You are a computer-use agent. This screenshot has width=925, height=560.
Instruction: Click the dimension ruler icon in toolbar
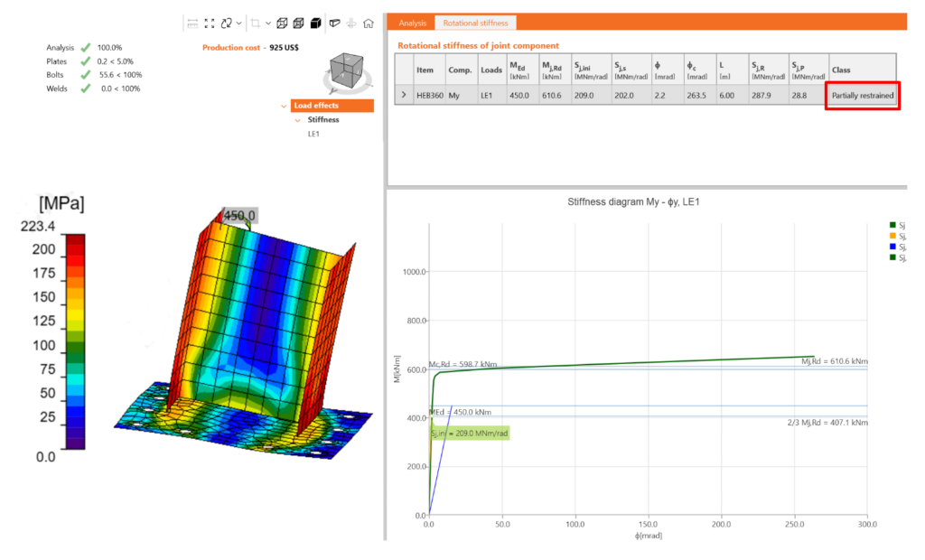(x=192, y=23)
